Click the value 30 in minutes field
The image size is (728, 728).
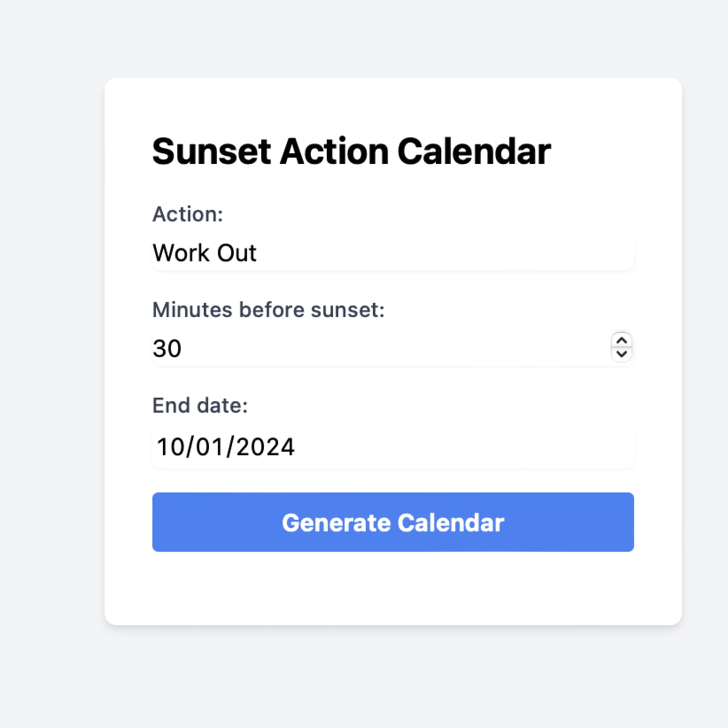167,348
